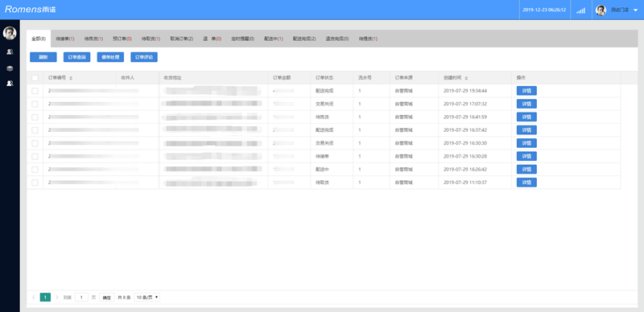644x312 pixels.
Task: Click the user icon directly below sidebar avatar
Action: coord(10,51)
